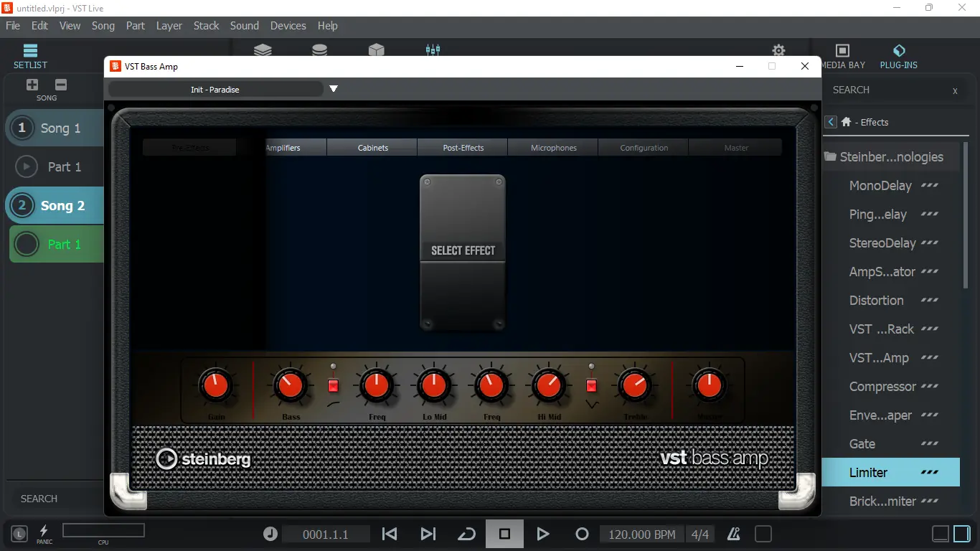Remove a song with the minus icon
Viewport: 980px width, 551px height.
61,85
